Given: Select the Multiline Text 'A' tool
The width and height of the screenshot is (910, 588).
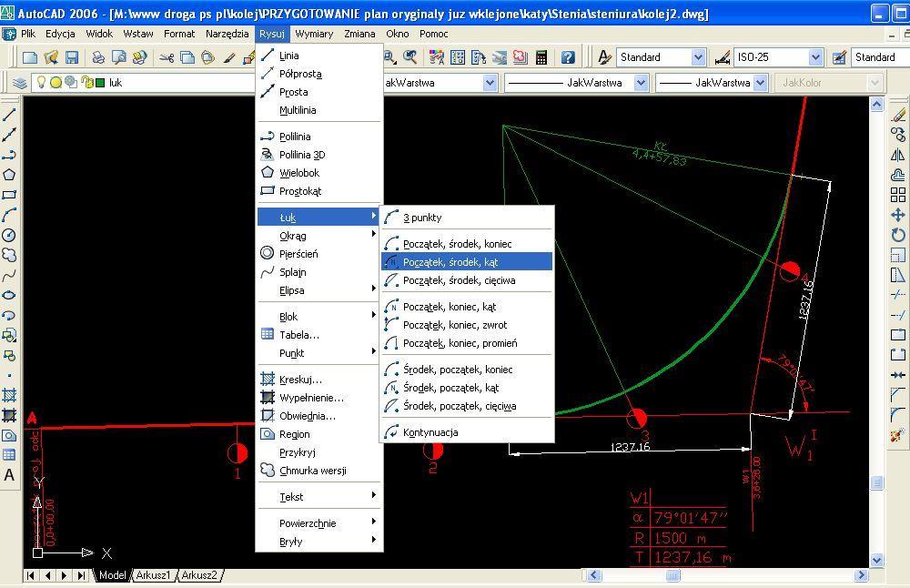Looking at the screenshot, I should pyautogui.click(x=9, y=475).
